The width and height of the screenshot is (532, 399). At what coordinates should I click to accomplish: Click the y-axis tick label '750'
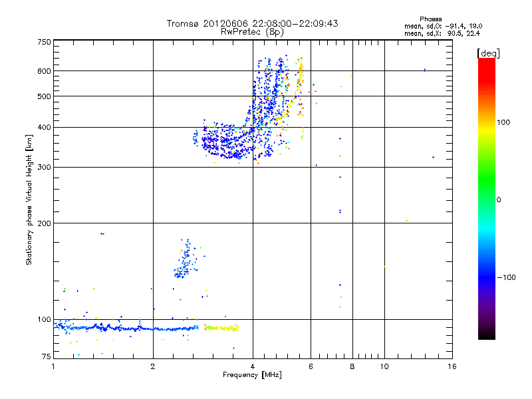tap(44, 43)
